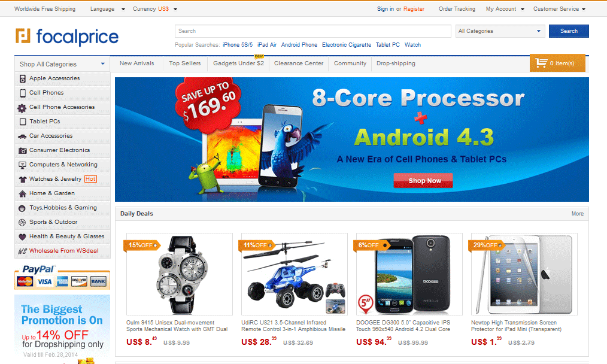The width and height of the screenshot is (607, 364).
Task: Click the Car Accessories car icon
Action: 23,136
